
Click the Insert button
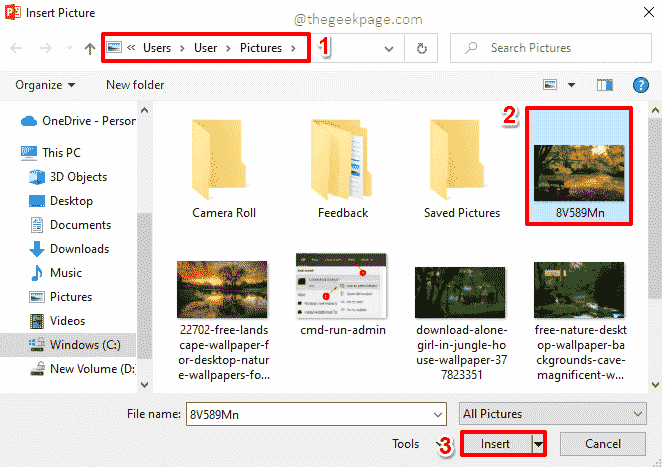(x=495, y=444)
